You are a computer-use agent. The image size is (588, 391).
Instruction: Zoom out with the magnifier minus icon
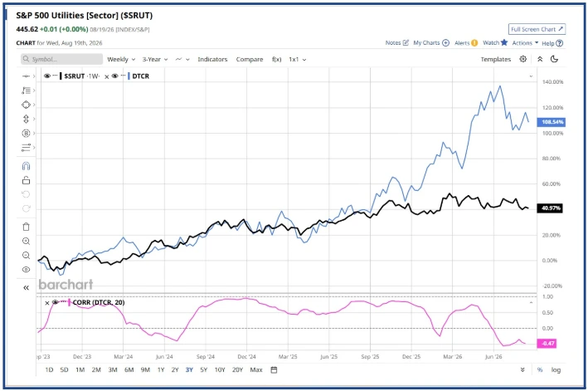pos(26,256)
